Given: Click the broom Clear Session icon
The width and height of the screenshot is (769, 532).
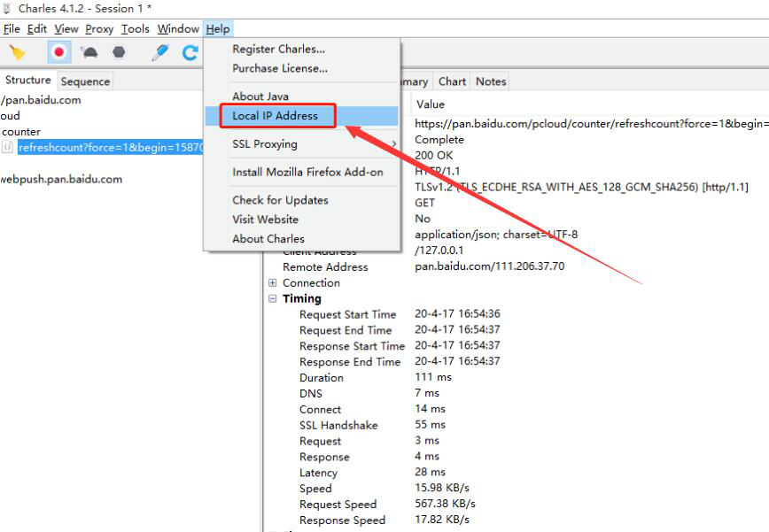Looking at the screenshot, I should (17, 52).
